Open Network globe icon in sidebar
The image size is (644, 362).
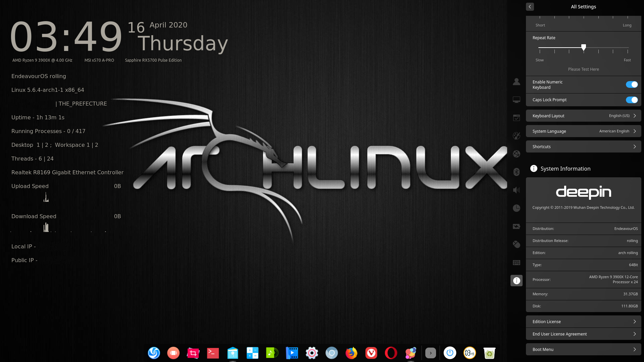tap(517, 154)
